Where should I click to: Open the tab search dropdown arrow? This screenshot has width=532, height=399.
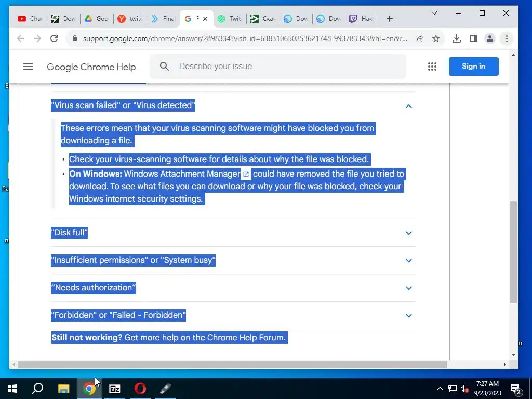pos(434,13)
